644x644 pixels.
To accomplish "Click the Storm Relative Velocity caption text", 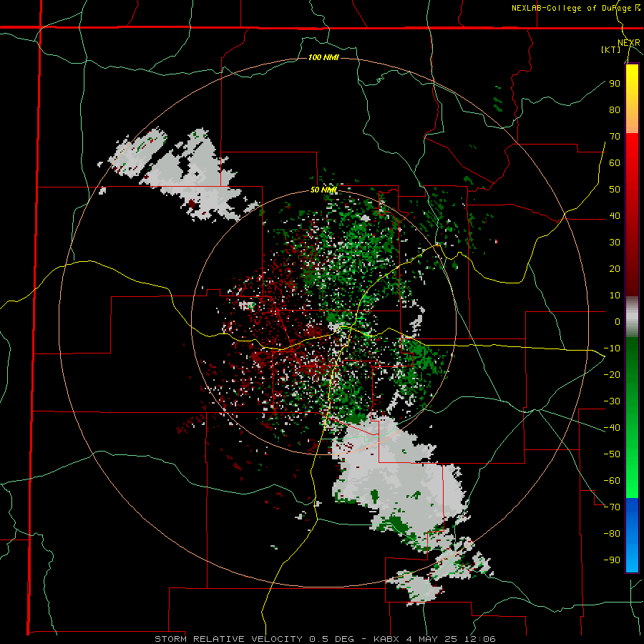I will [x=325, y=639].
